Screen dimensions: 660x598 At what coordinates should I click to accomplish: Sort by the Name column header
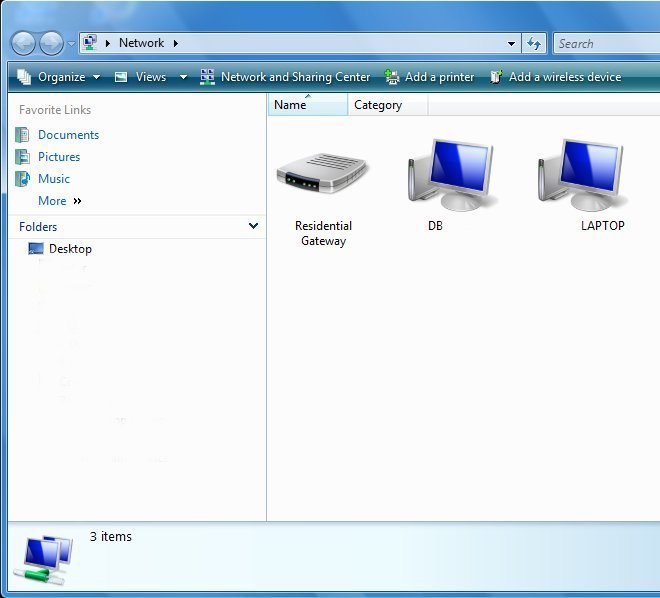308,105
